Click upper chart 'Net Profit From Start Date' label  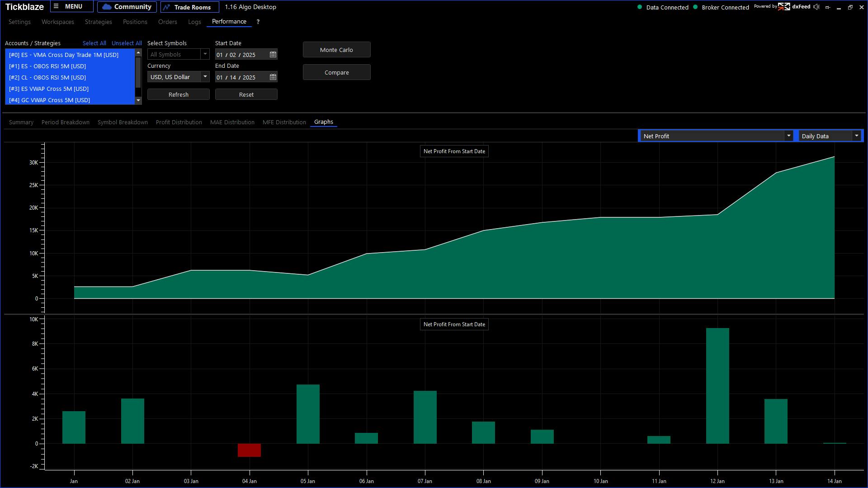coord(454,151)
